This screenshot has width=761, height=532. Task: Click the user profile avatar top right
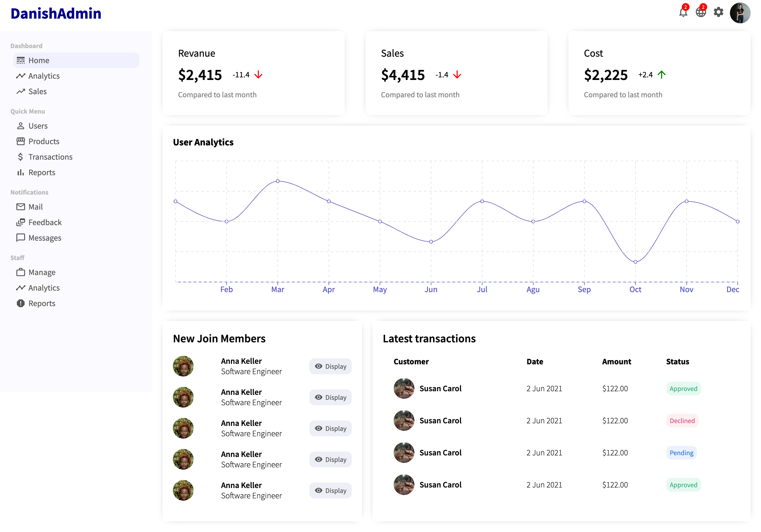740,13
